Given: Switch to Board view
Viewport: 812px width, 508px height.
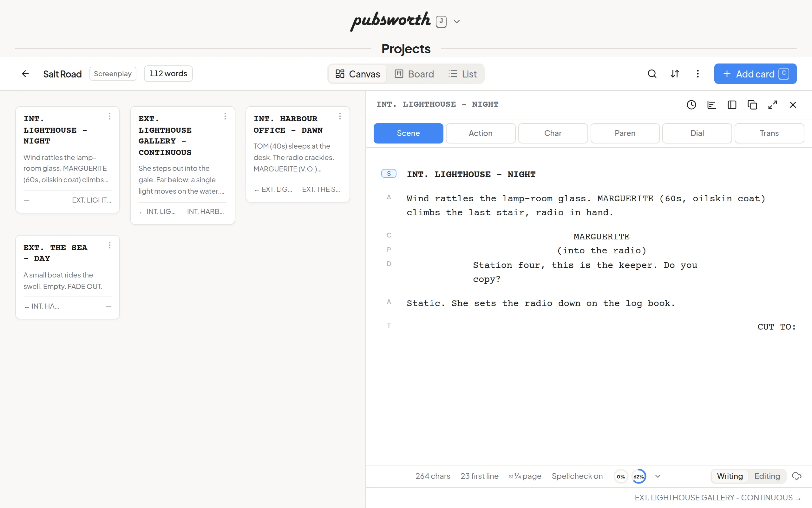Looking at the screenshot, I should click(x=414, y=74).
